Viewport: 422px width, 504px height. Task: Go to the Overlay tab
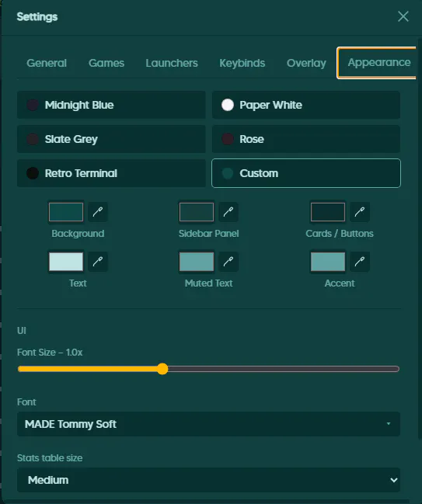point(306,63)
